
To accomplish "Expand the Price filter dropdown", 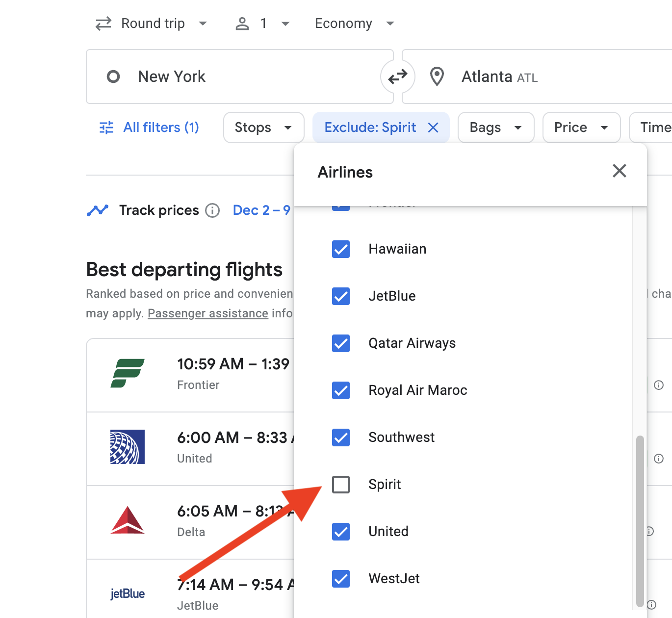I will tap(582, 128).
